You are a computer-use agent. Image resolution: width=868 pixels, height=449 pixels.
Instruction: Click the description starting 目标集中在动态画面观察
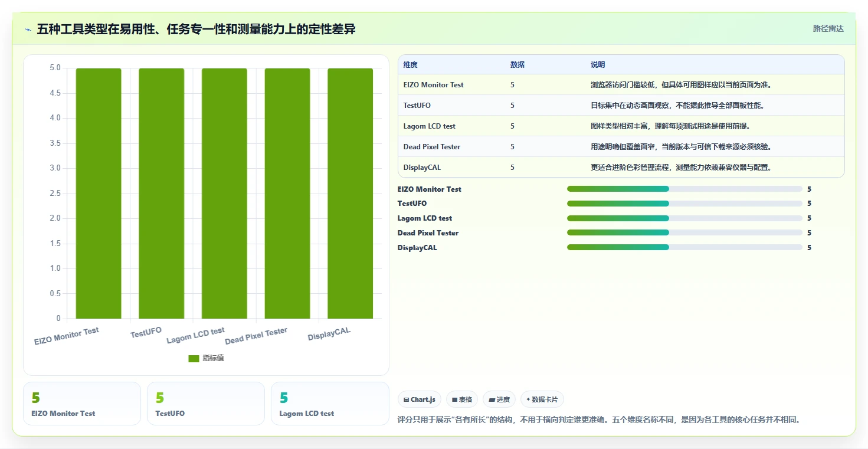pos(678,106)
